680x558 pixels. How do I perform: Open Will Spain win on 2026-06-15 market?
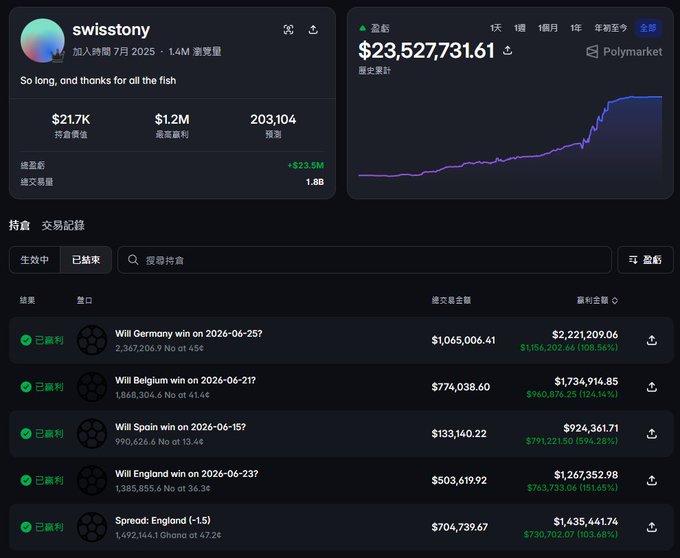[180, 427]
